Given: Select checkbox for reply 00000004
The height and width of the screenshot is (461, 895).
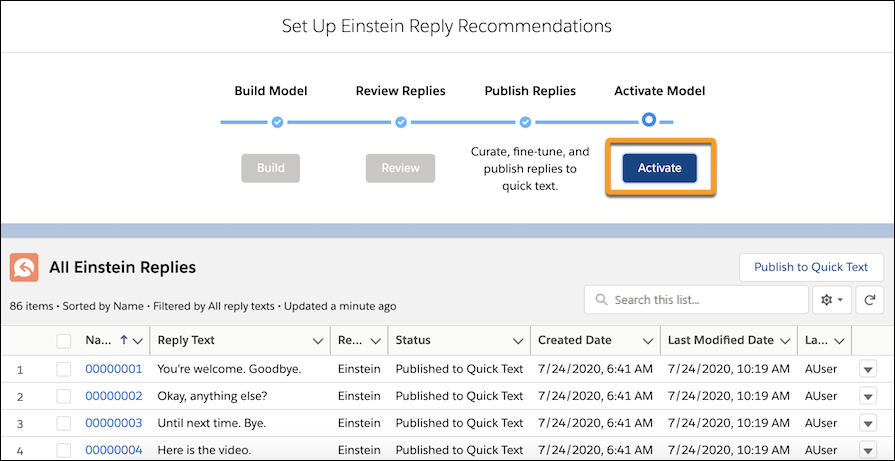Looking at the screenshot, I should [x=64, y=450].
